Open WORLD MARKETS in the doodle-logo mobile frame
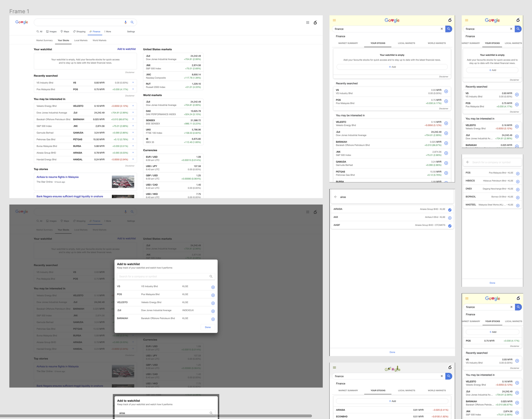The width and height of the screenshot is (532, 419). (437, 390)
